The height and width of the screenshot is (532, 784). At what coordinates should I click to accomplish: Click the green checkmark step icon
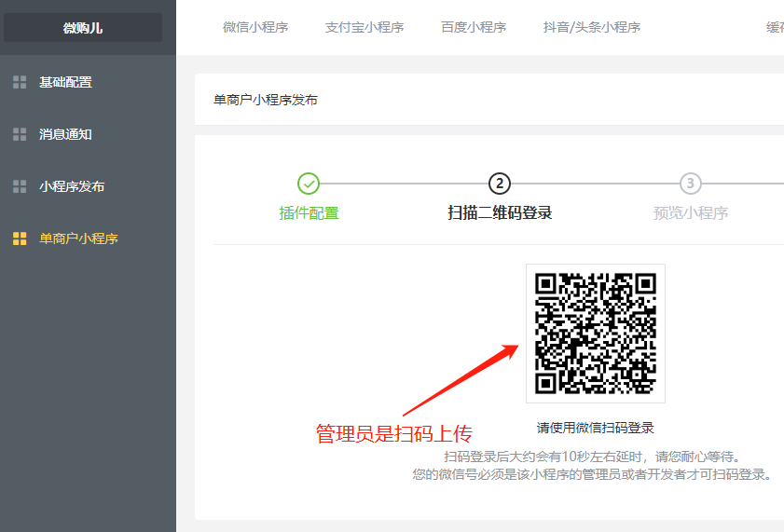pos(309,184)
